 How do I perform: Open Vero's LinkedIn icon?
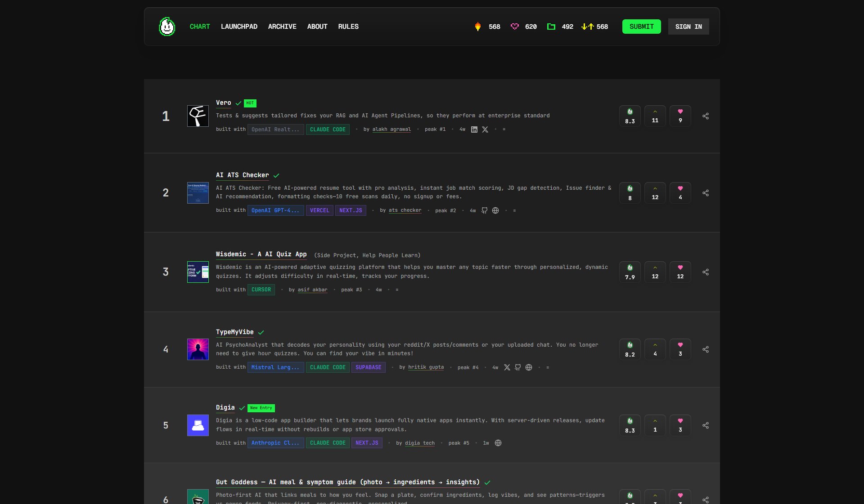point(474,129)
